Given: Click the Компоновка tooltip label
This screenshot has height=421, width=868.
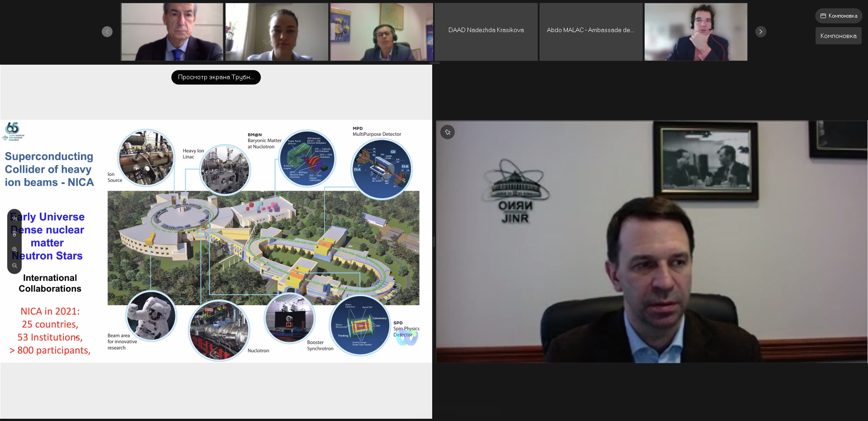Looking at the screenshot, I should click(x=838, y=36).
